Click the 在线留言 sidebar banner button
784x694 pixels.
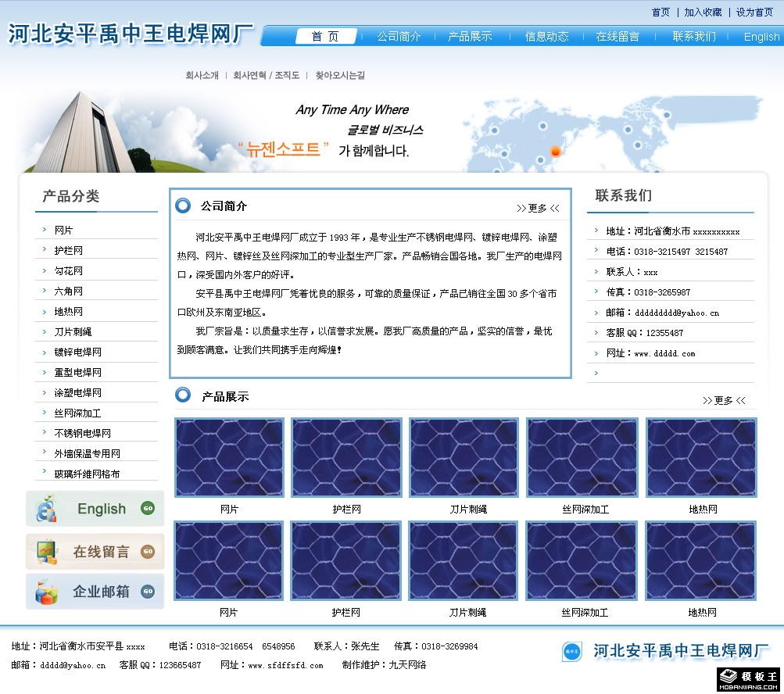[95, 552]
